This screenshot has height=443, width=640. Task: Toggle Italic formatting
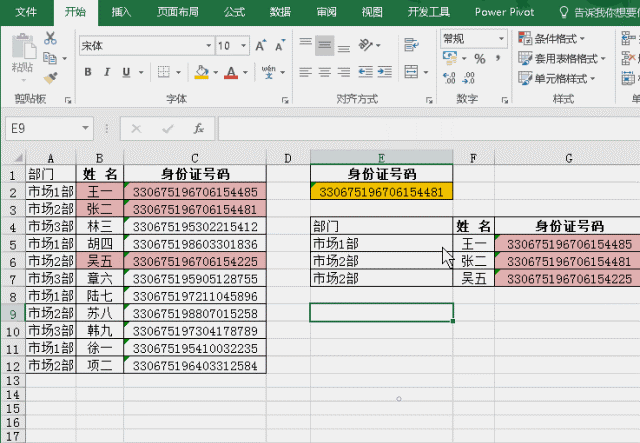coord(109,72)
